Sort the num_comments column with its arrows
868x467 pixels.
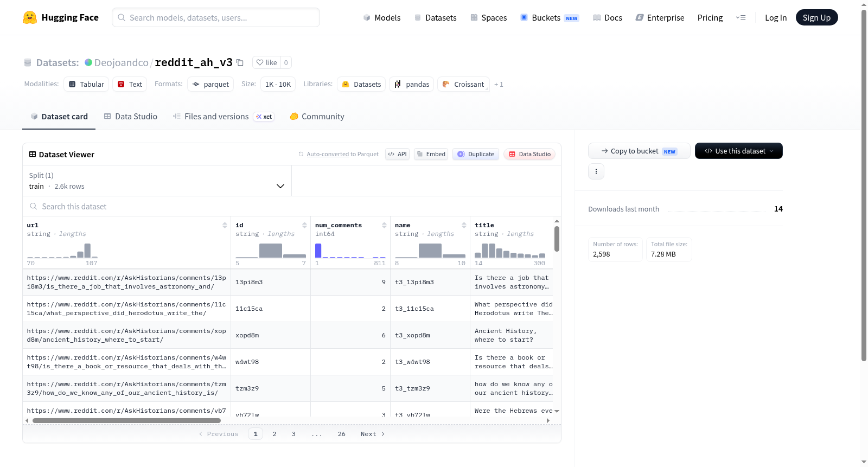(x=384, y=225)
